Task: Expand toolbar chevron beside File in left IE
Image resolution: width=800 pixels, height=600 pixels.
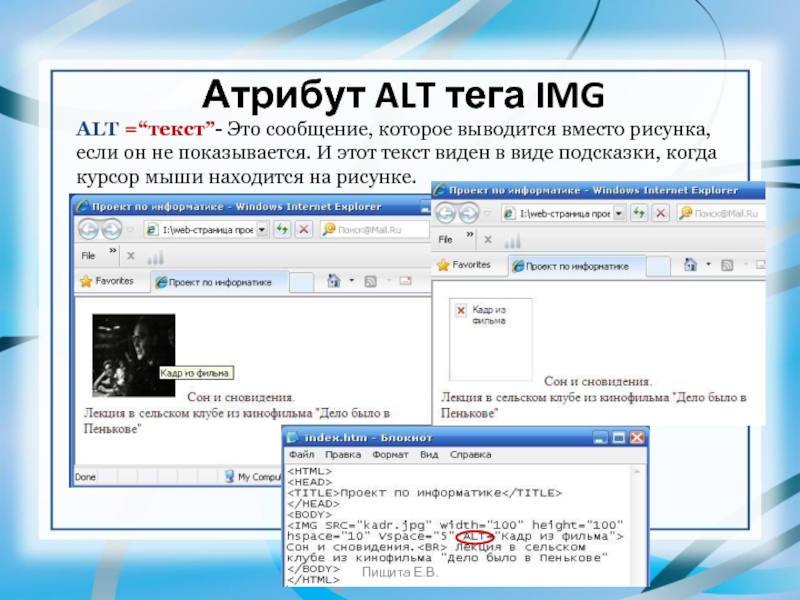Action: click(x=113, y=251)
